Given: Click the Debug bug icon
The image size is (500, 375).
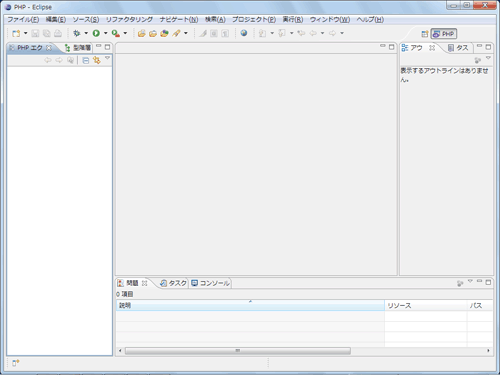Looking at the screenshot, I should [x=77, y=33].
